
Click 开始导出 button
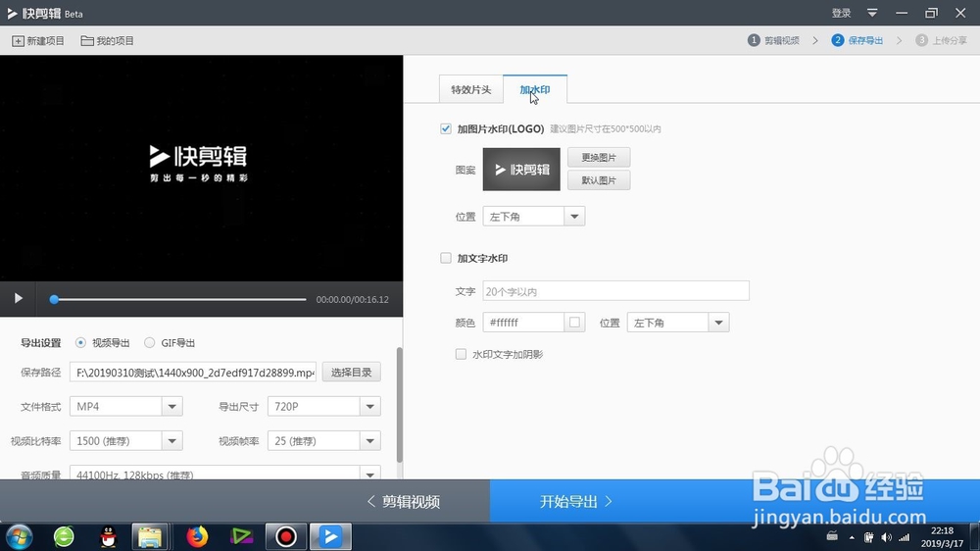[575, 502]
